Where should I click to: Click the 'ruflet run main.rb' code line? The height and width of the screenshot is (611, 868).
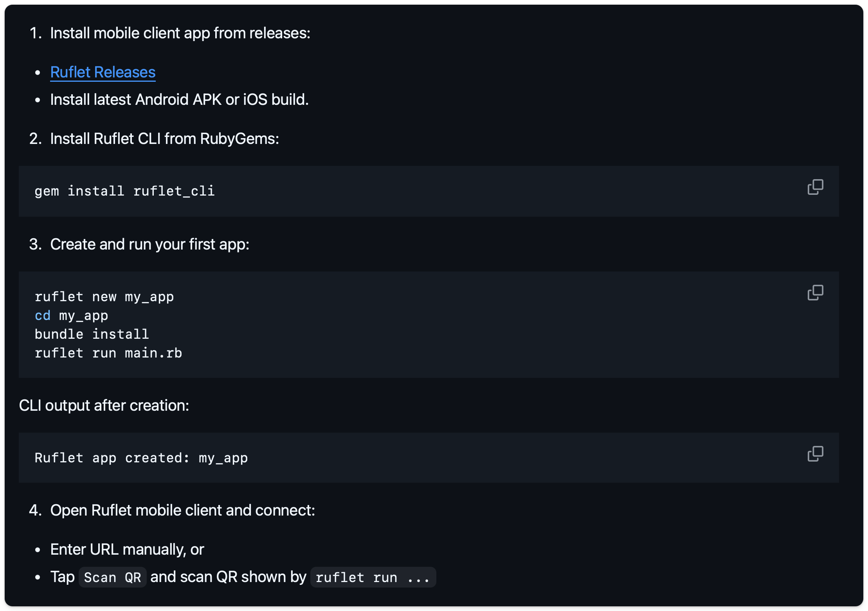pyautogui.click(x=108, y=353)
